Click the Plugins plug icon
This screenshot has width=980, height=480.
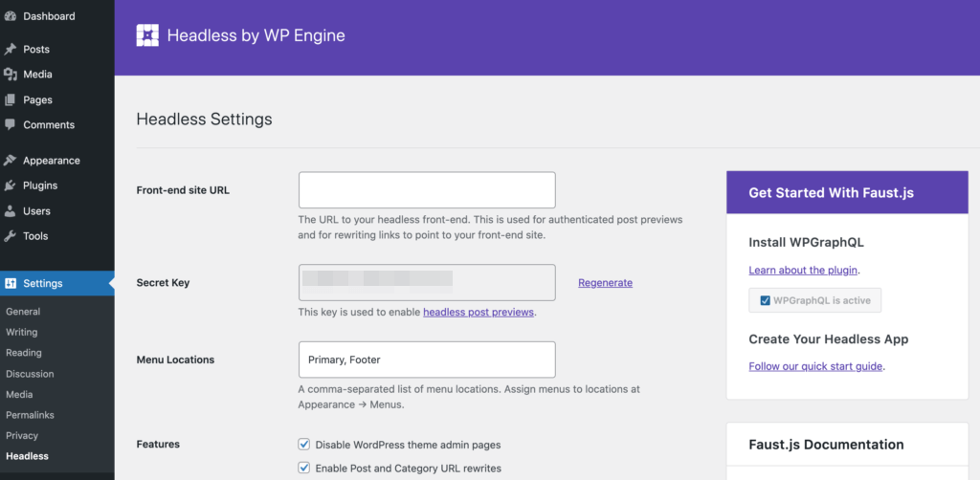(10, 185)
